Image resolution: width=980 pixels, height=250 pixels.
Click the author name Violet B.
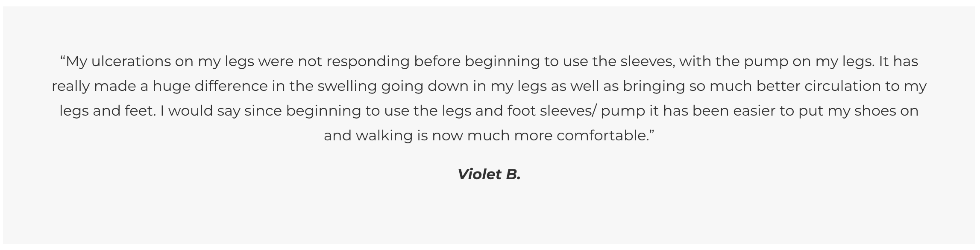489,174
